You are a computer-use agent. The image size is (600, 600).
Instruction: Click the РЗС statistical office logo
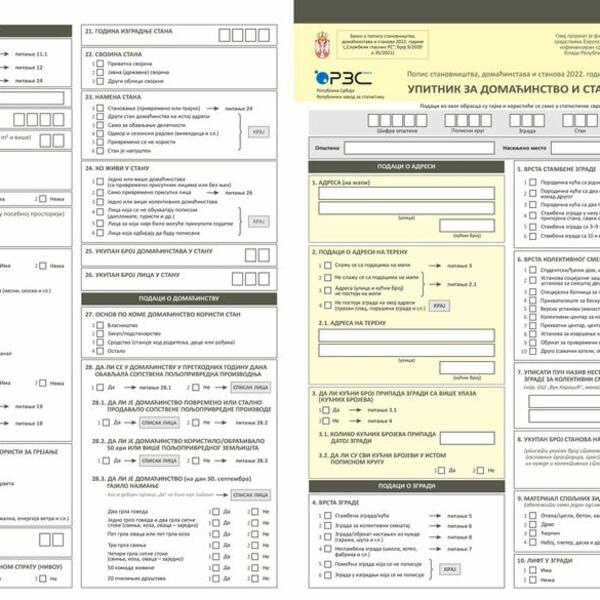click(x=342, y=78)
